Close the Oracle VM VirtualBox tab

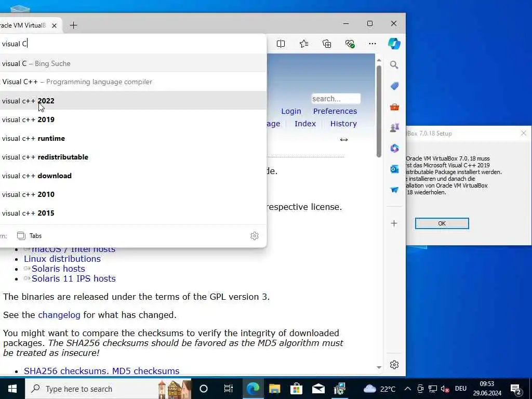point(54,25)
